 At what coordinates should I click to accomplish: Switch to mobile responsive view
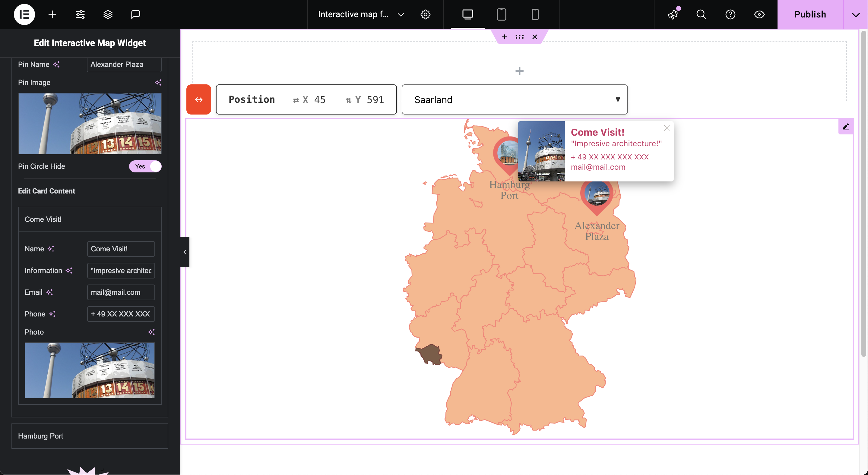point(535,14)
